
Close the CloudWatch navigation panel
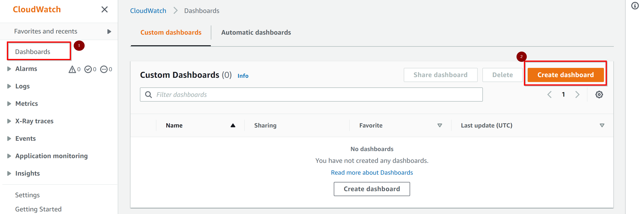pos(105,9)
